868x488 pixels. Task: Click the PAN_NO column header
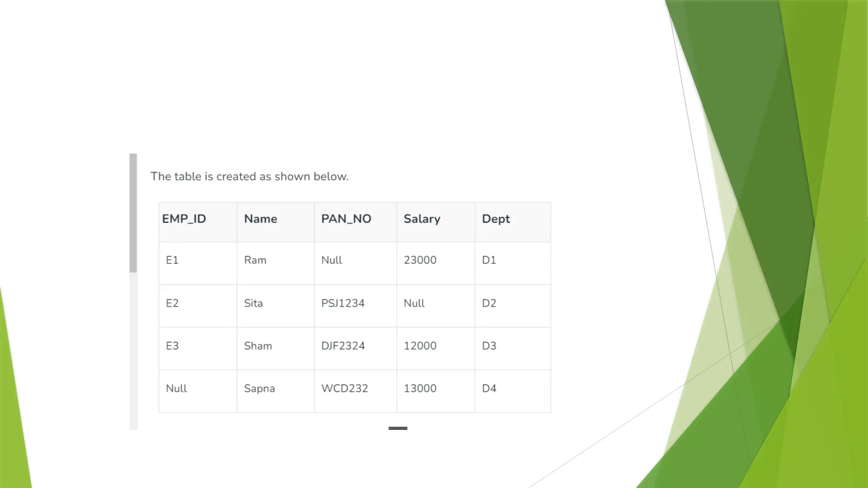[x=346, y=219]
